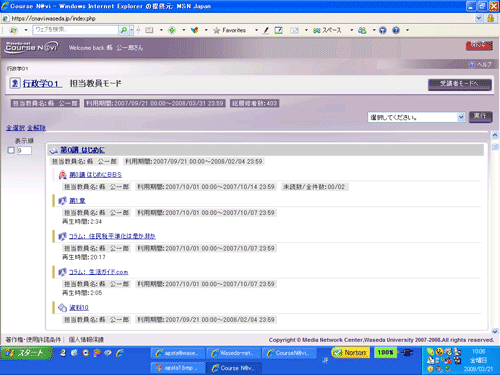Open the コラム:住民税 lecture link

click(x=112, y=236)
